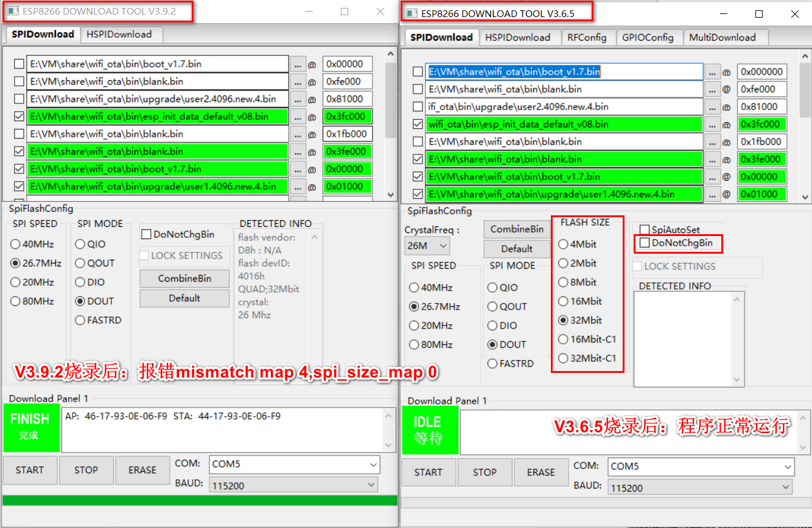The image size is (812, 528).
Task: Click scroll-down arrow of V3.6.5 file list
Action: click(x=806, y=197)
